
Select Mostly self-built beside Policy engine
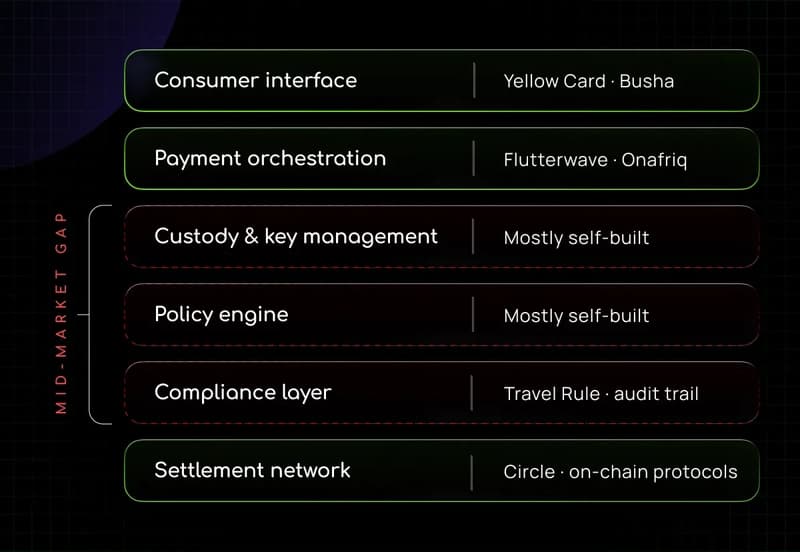pos(577,316)
